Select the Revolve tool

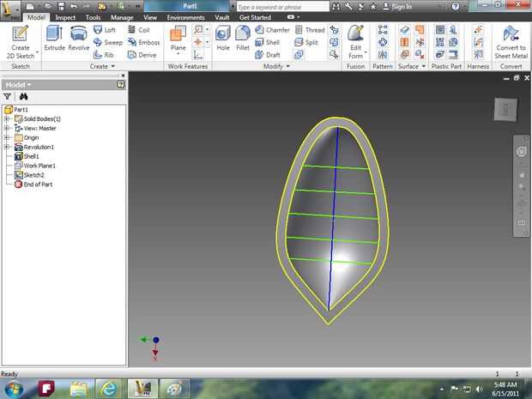pos(79,38)
